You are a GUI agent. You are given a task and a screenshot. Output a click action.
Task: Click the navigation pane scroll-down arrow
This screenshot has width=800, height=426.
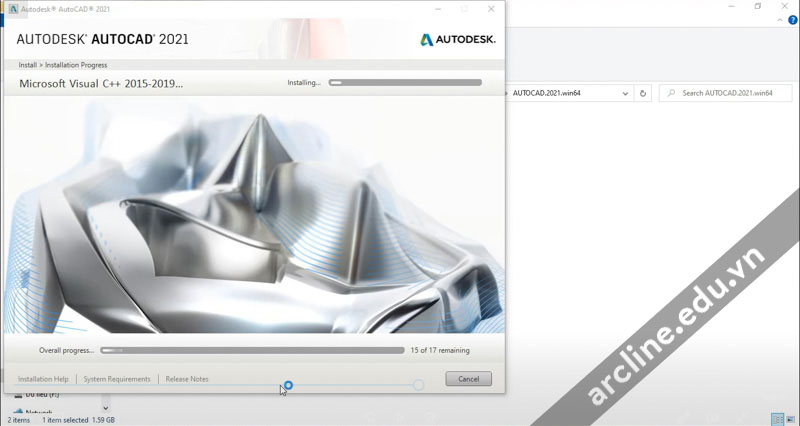[106, 407]
